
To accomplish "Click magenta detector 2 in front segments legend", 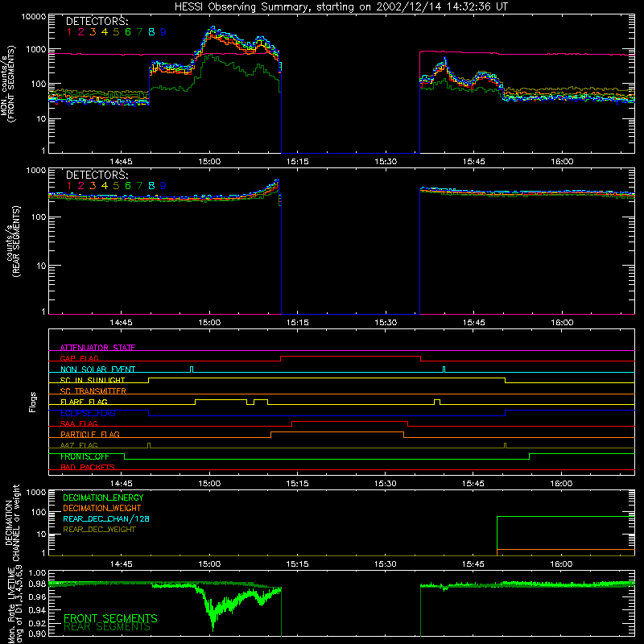I will [81, 32].
